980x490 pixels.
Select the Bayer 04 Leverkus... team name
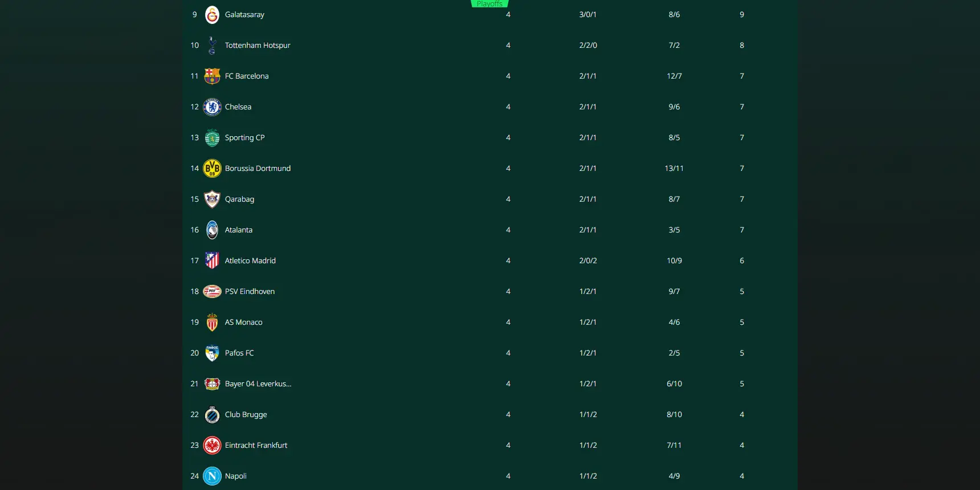pyautogui.click(x=258, y=384)
